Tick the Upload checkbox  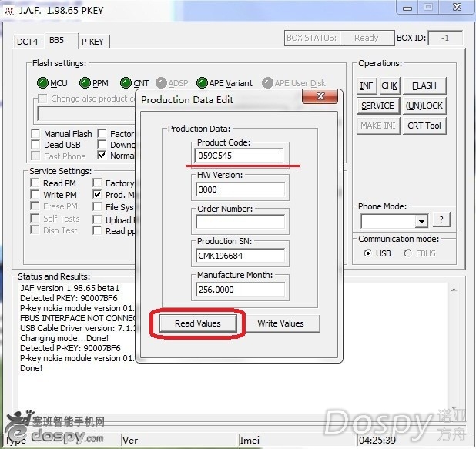tap(97, 219)
